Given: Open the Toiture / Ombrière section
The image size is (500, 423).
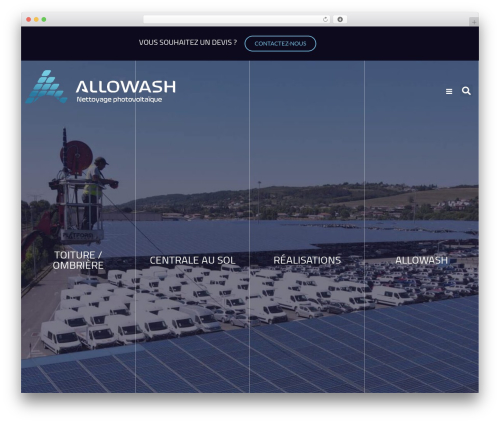Looking at the screenshot, I should click(78, 260).
